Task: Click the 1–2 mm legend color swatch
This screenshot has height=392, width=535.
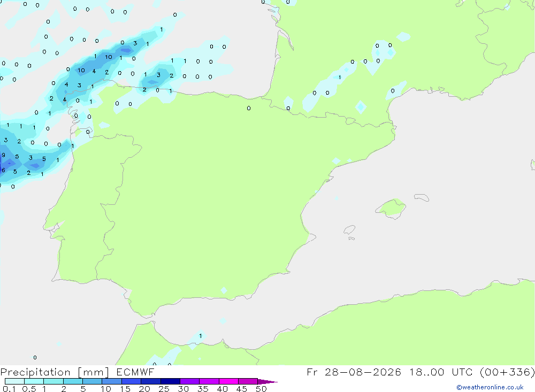Action: coord(53,381)
